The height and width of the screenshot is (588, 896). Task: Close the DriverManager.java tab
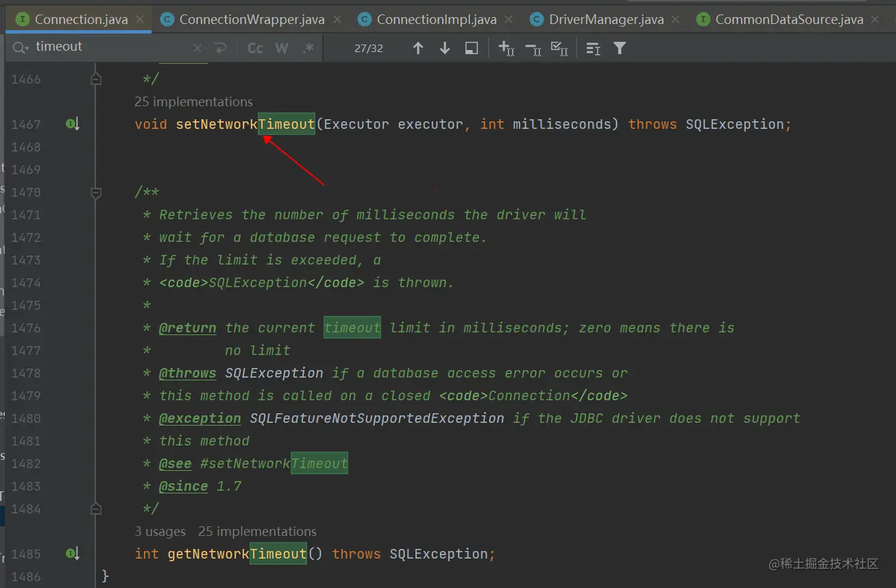tap(676, 19)
